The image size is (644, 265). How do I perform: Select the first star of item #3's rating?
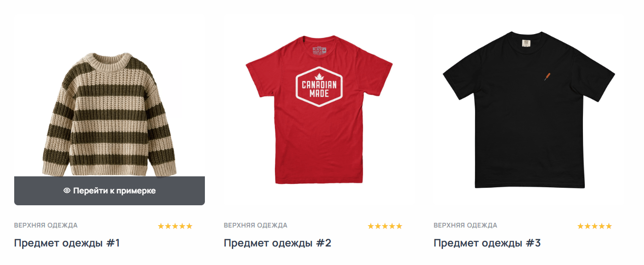click(x=581, y=226)
